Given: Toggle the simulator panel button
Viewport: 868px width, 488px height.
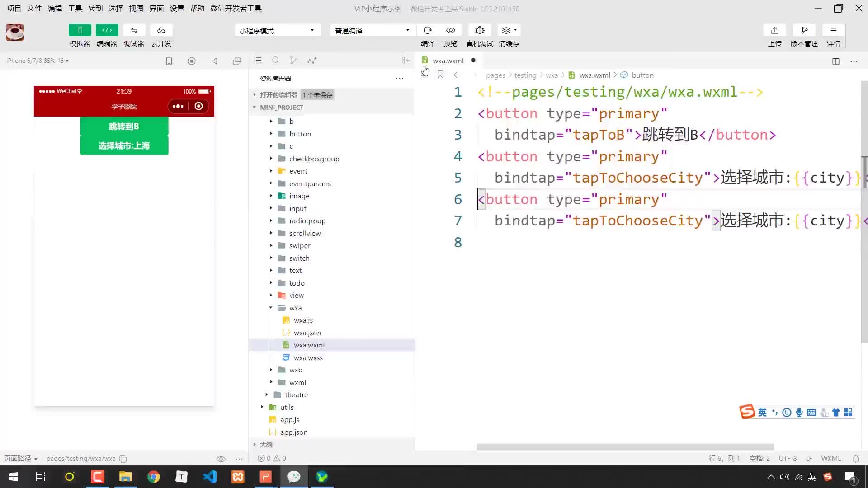Looking at the screenshot, I should [80, 30].
